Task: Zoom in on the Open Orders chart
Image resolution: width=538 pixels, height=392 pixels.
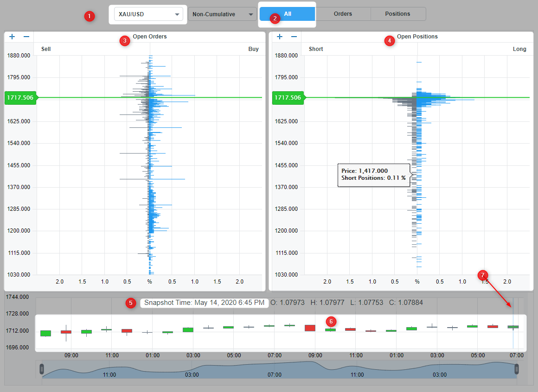Action: (12, 37)
